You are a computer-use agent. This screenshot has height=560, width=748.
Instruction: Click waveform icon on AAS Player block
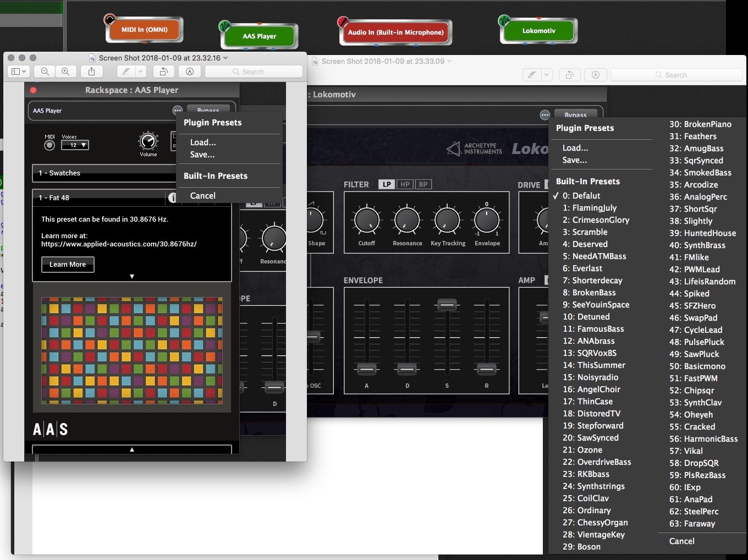224,26
